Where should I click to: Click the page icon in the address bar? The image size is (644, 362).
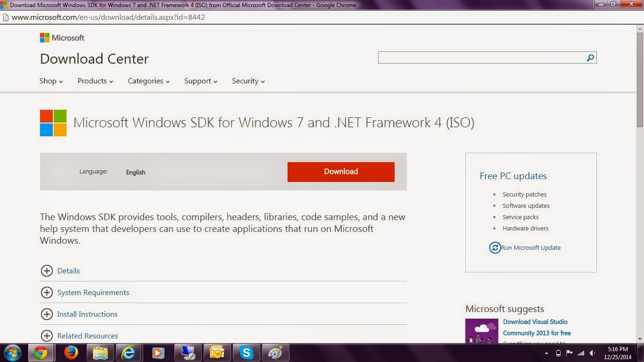pyautogui.click(x=6, y=17)
